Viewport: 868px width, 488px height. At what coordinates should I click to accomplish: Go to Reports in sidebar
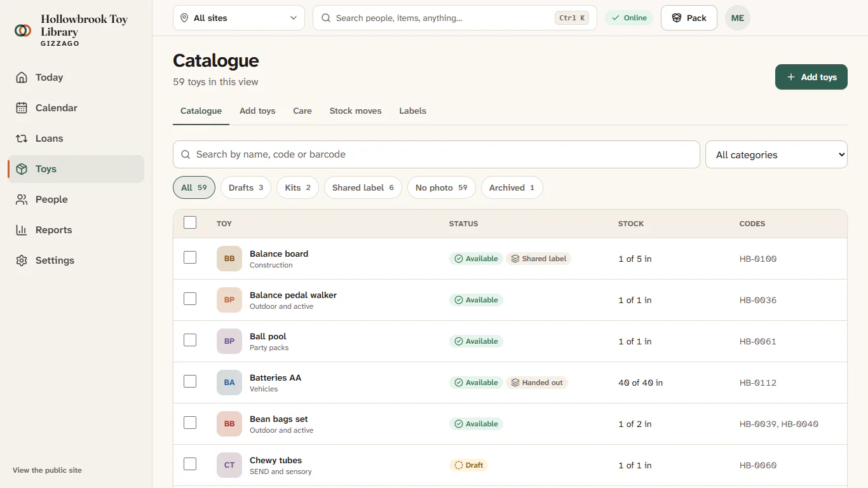(76, 230)
